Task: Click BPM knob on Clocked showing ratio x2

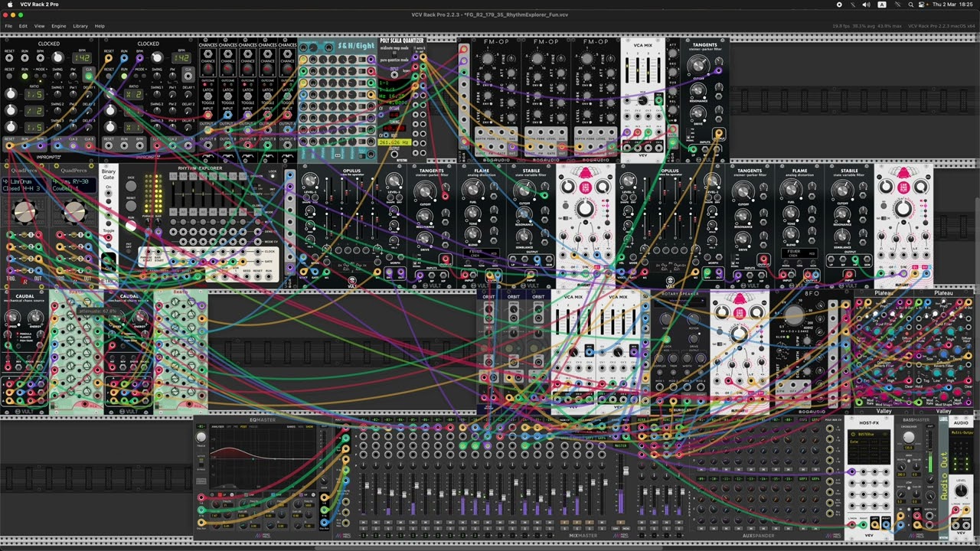Action: pos(158,58)
